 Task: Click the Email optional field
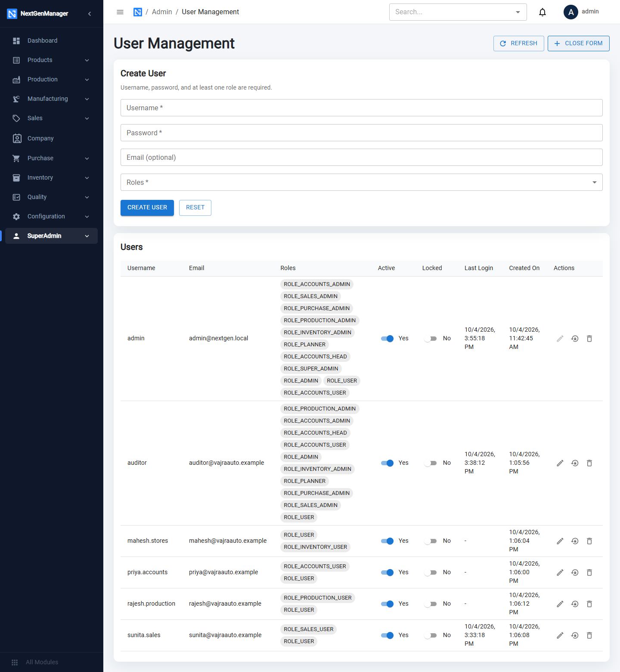pos(362,157)
